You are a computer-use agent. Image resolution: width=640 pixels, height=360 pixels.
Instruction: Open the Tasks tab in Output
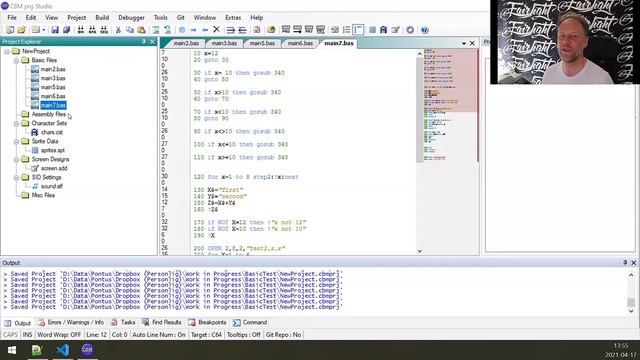(x=123, y=322)
